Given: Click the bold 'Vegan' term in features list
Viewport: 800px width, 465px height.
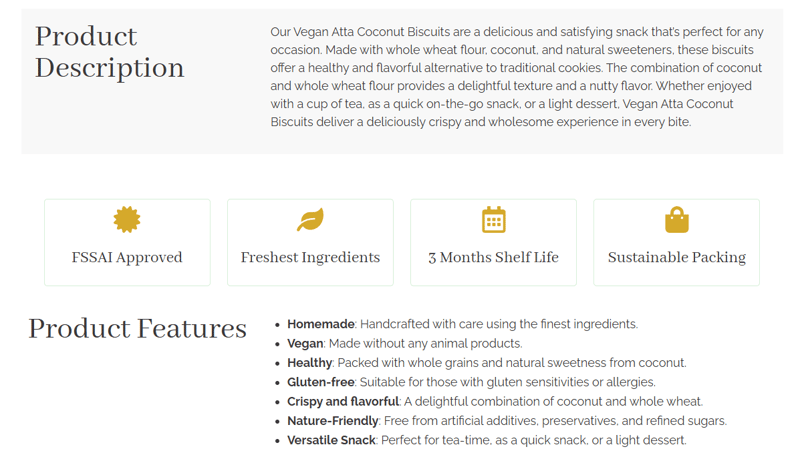Looking at the screenshot, I should (305, 343).
